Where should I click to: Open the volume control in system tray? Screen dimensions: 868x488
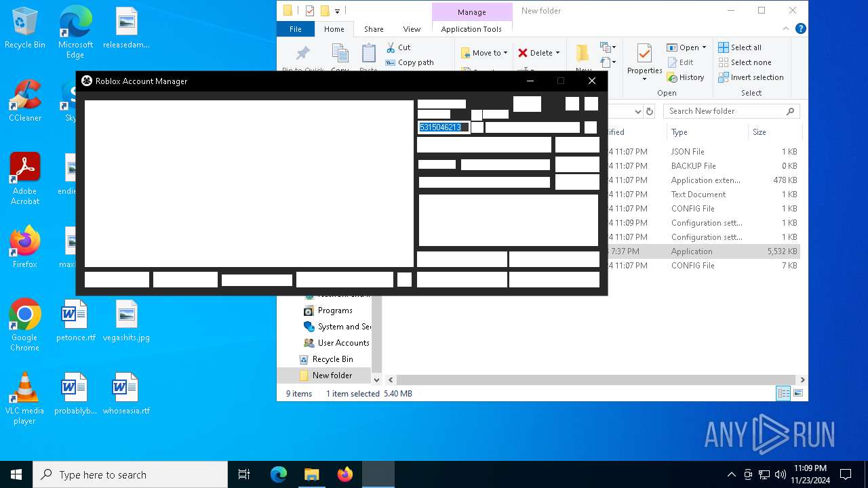(781, 474)
